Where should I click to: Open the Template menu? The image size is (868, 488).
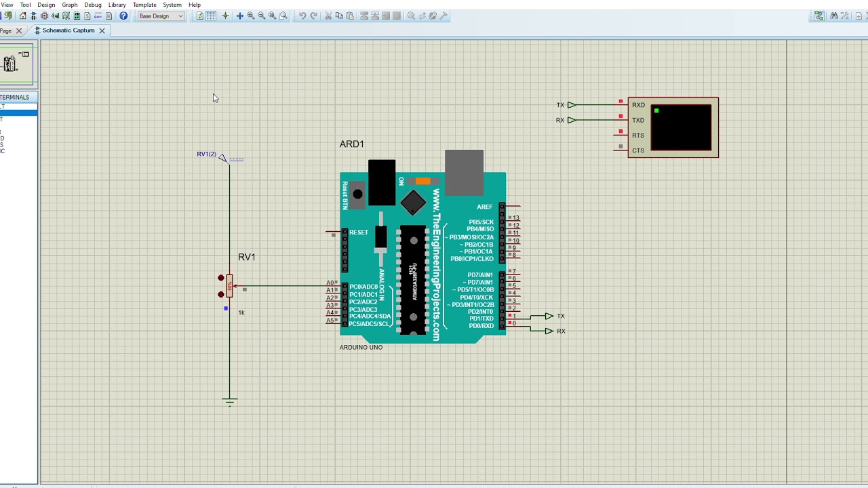[x=144, y=5]
